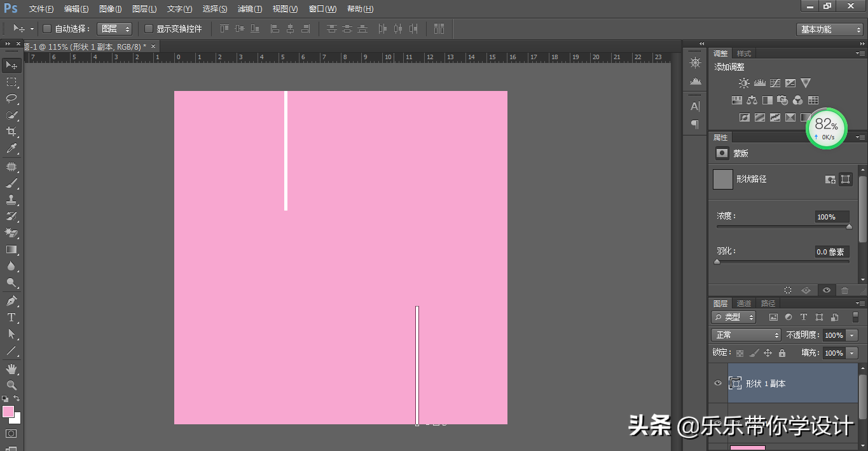868x451 pixels.
Task: Switch to the 通道 tab
Action: 744,303
